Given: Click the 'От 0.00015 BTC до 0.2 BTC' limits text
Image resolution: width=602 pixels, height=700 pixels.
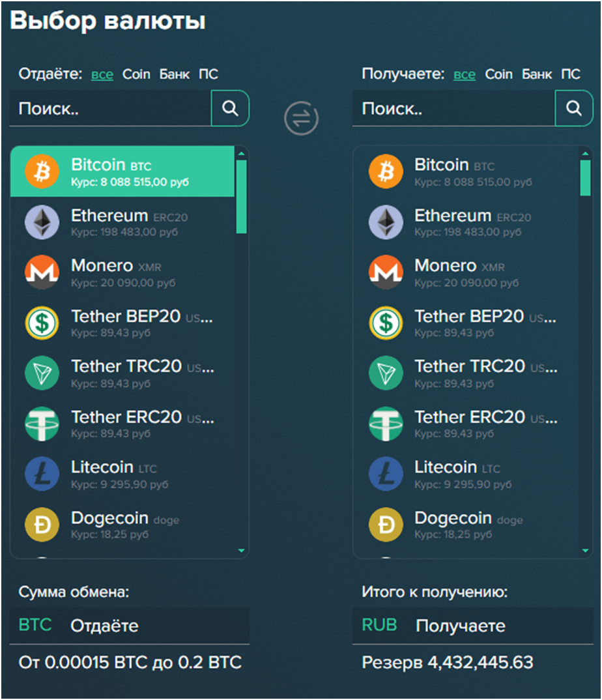Looking at the screenshot, I should [130, 662].
